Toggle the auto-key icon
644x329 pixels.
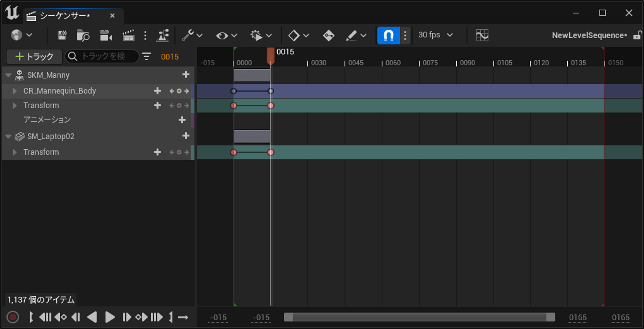[x=328, y=35]
